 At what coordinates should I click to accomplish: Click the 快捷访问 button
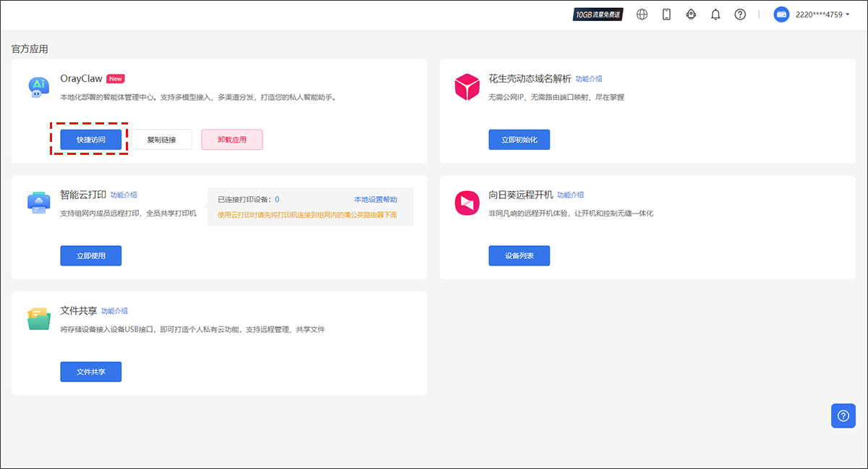click(90, 140)
